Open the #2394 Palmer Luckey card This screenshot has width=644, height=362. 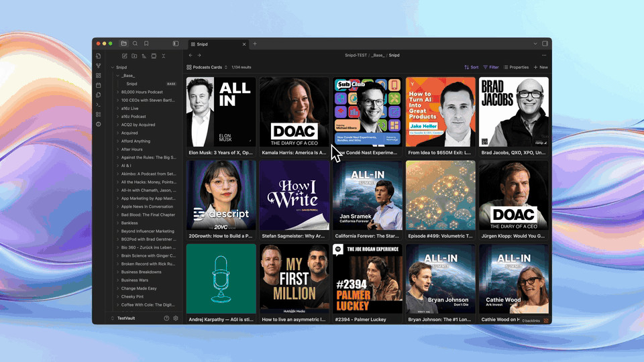(367, 284)
